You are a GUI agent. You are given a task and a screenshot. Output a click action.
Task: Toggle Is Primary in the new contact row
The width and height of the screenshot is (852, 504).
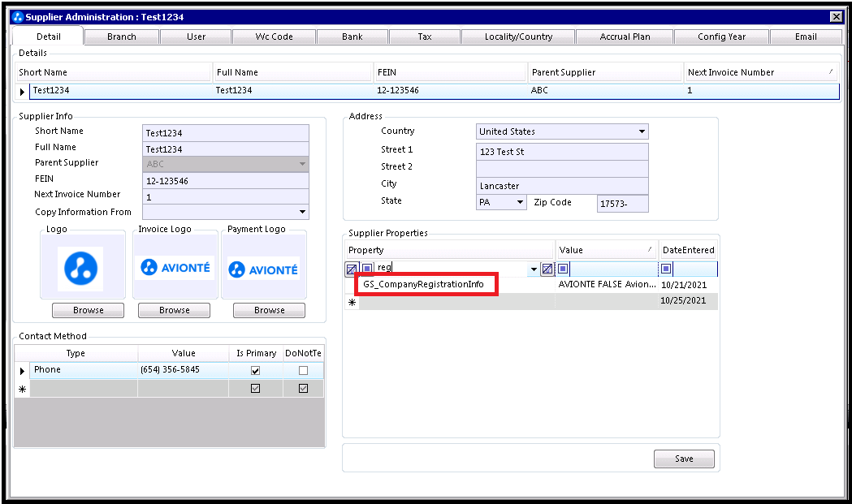click(x=255, y=388)
